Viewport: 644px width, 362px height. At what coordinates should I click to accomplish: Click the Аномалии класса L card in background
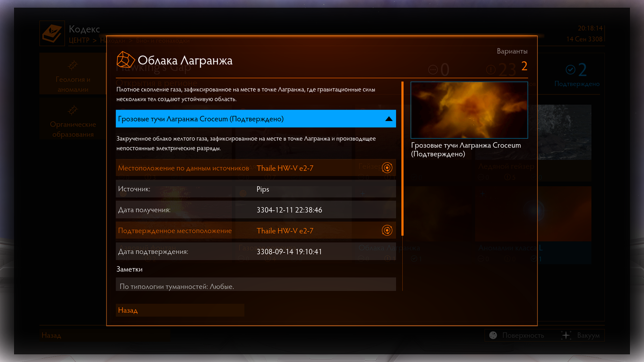pos(533,225)
